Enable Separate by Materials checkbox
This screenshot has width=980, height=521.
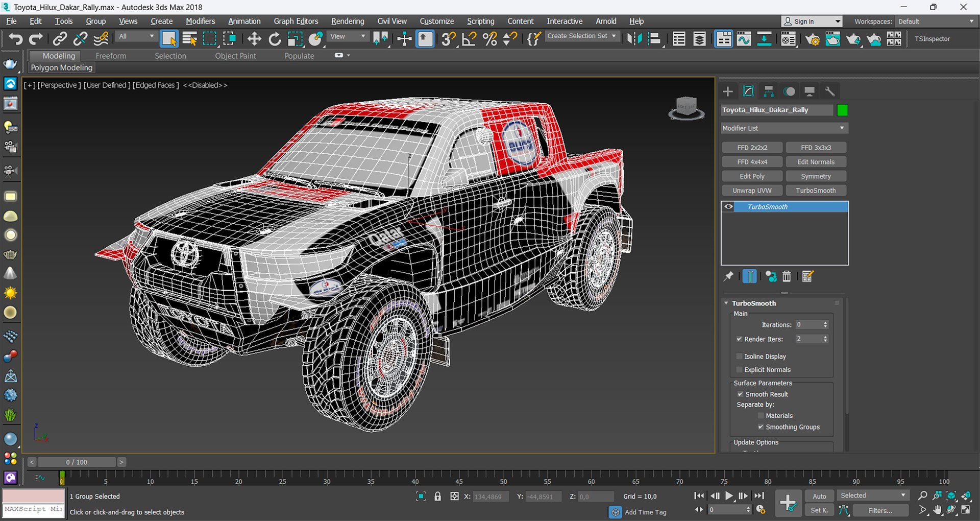point(761,416)
